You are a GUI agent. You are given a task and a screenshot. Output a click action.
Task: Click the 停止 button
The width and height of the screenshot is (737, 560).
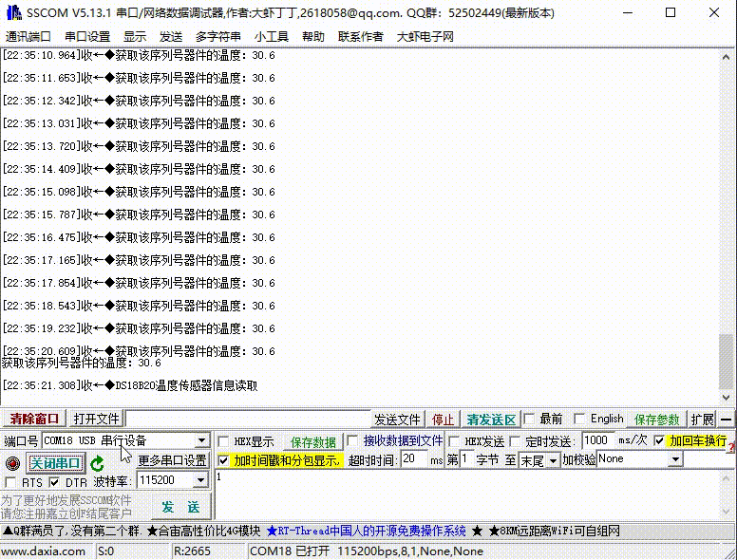point(443,420)
